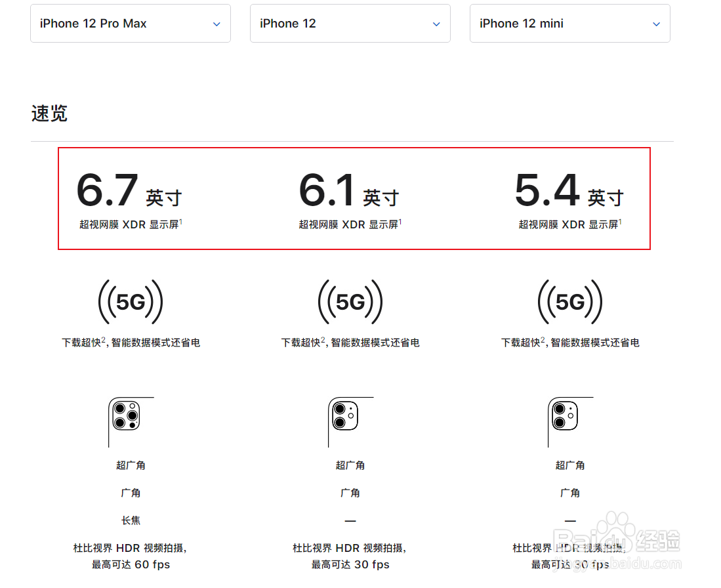The image size is (721, 588).
Task: Click the 5G icon under iPhone 12 Pro Max
Action: point(131,302)
